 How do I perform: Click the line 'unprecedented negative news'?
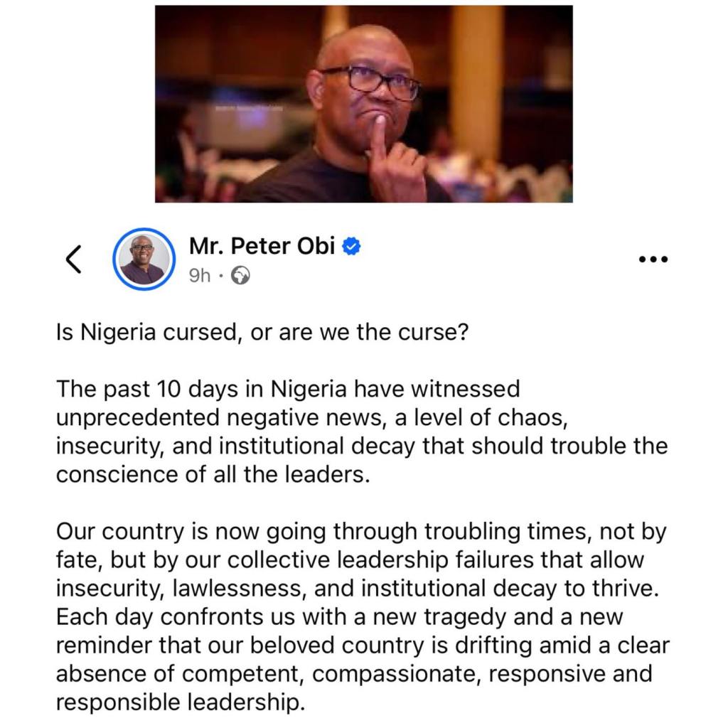point(312,418)
